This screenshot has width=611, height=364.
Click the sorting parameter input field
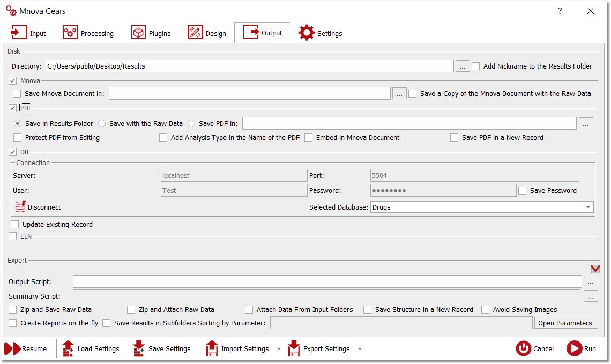coord(401,323)
